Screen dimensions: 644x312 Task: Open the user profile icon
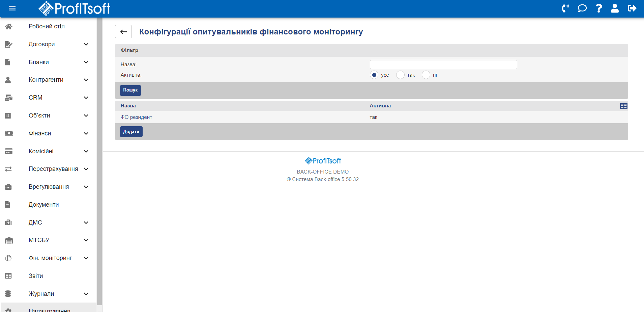[615, 8]
